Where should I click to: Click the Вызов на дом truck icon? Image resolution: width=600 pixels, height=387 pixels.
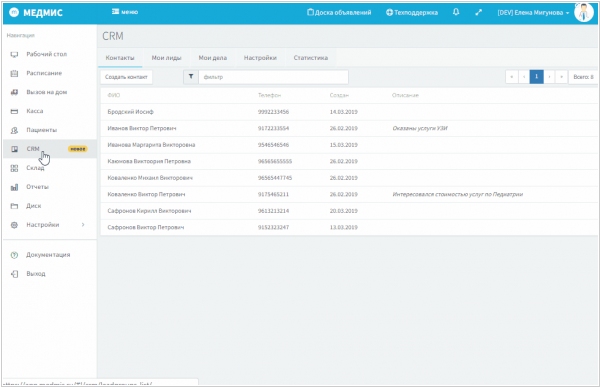pyautogui.click(x=14, y=92)
